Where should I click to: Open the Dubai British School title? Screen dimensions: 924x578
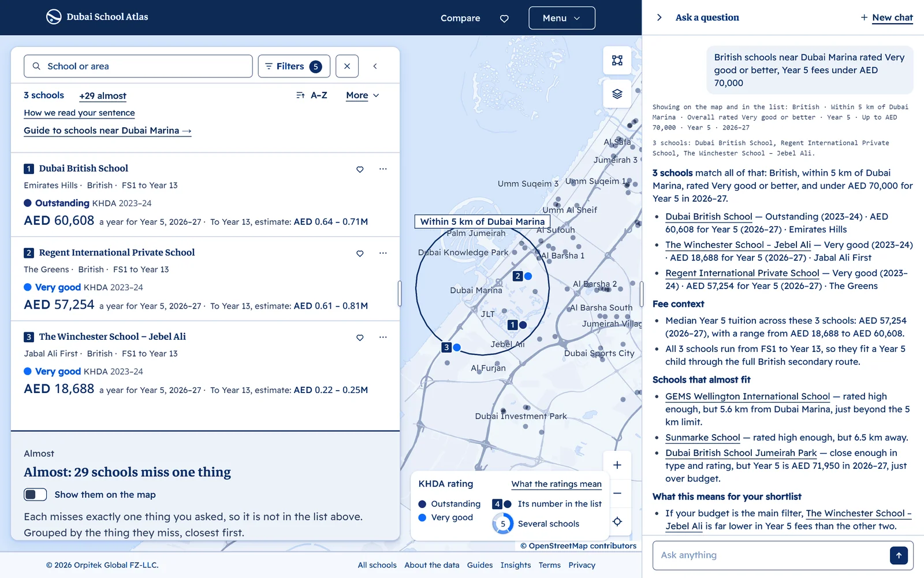coord(84,169)
